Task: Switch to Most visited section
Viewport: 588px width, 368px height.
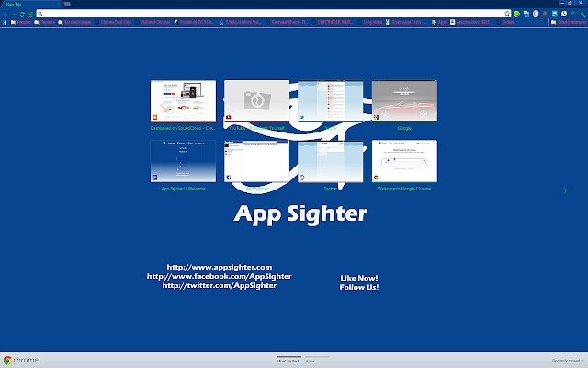Action: (288, 361)
